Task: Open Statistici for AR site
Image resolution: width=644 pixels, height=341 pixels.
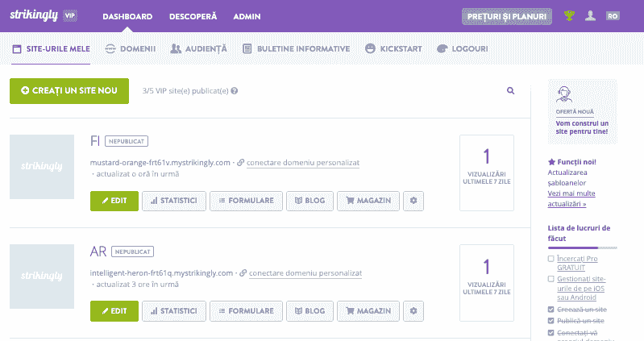Action: coord(174,311)
